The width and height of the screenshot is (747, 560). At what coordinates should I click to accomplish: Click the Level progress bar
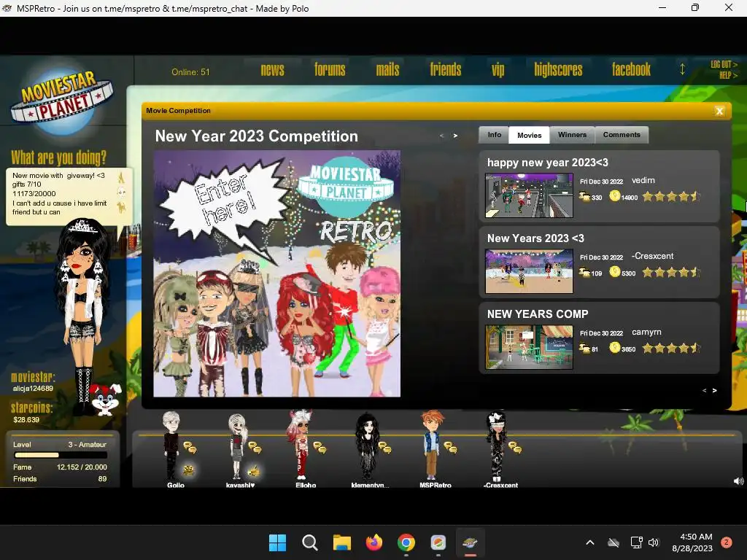pyautogui.click(x=60, y=455)
